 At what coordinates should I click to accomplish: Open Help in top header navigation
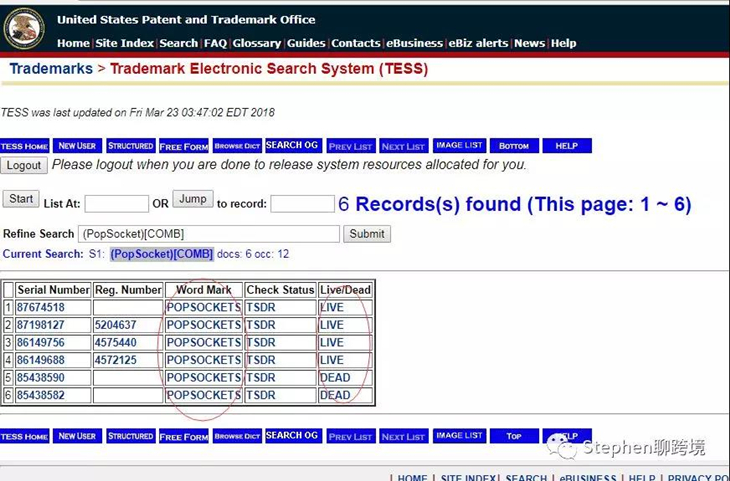pyautogui.click(x=563, y=43)
